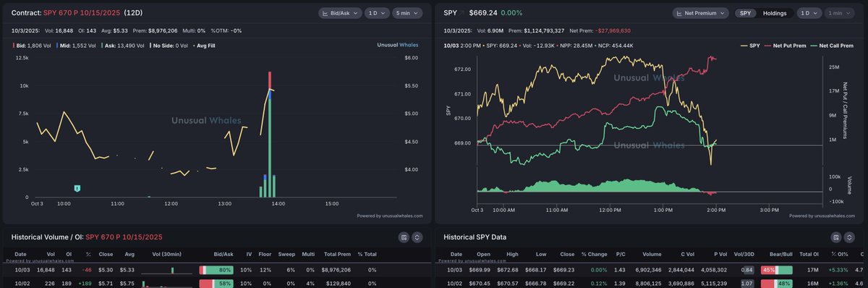Click expand icon in Historical Volume / OI panel
Viewport: 868px width, 288px height.
pyautogui.click(x=417, y=237)
